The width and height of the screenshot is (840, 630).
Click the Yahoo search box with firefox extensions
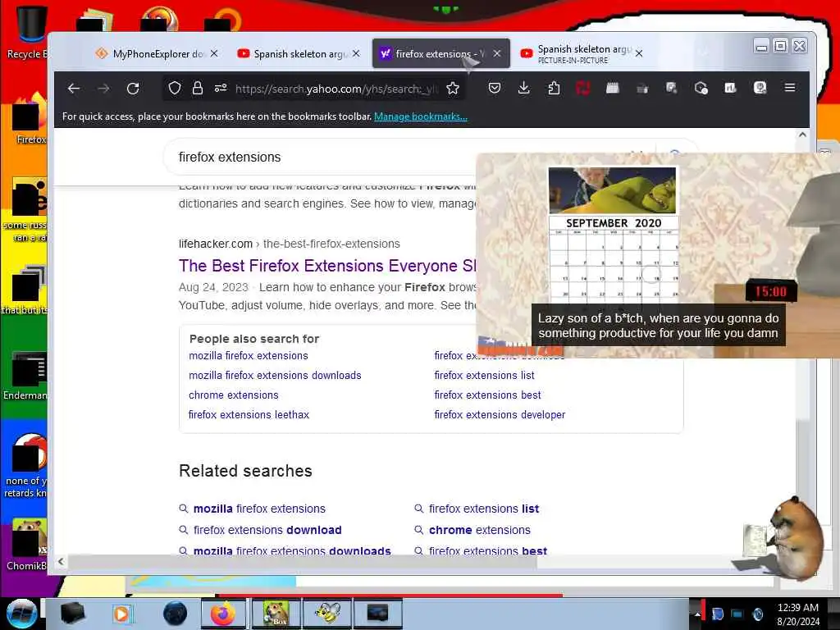[x=322, y=157]
